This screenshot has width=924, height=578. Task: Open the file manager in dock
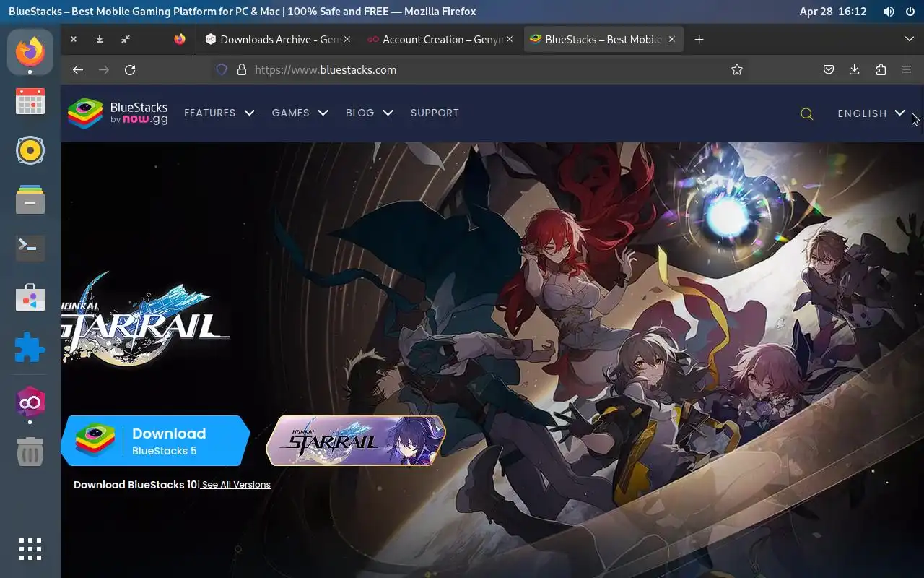coord(30,199)
